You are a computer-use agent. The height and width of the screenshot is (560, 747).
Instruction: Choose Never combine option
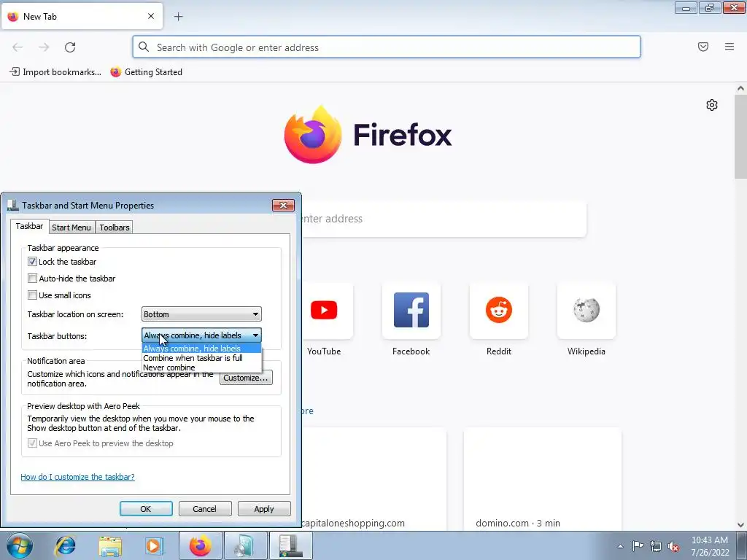(x=201, y=367)
